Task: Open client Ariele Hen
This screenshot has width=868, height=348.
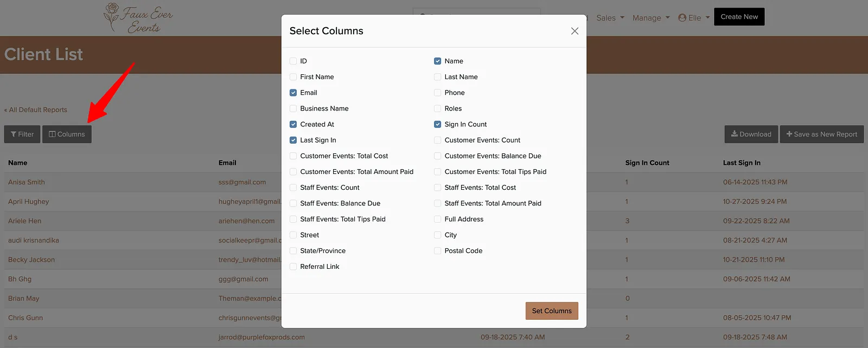Action: coord(24,221)
